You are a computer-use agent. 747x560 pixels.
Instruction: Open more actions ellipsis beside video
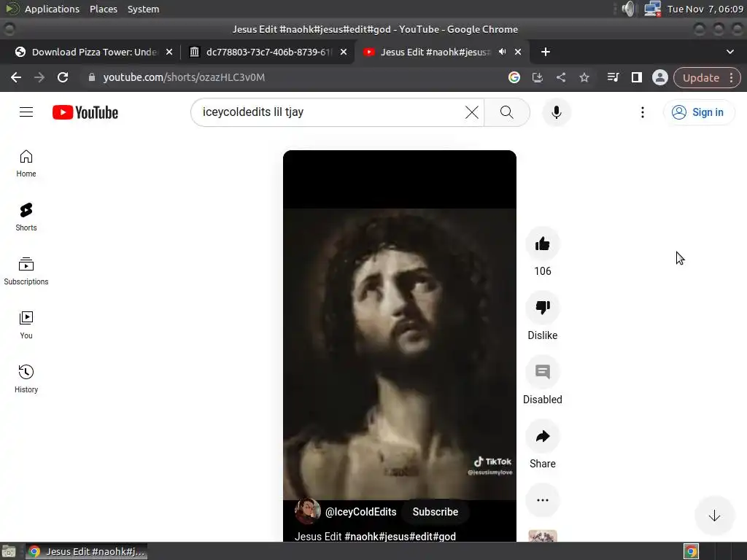(543, 500)
